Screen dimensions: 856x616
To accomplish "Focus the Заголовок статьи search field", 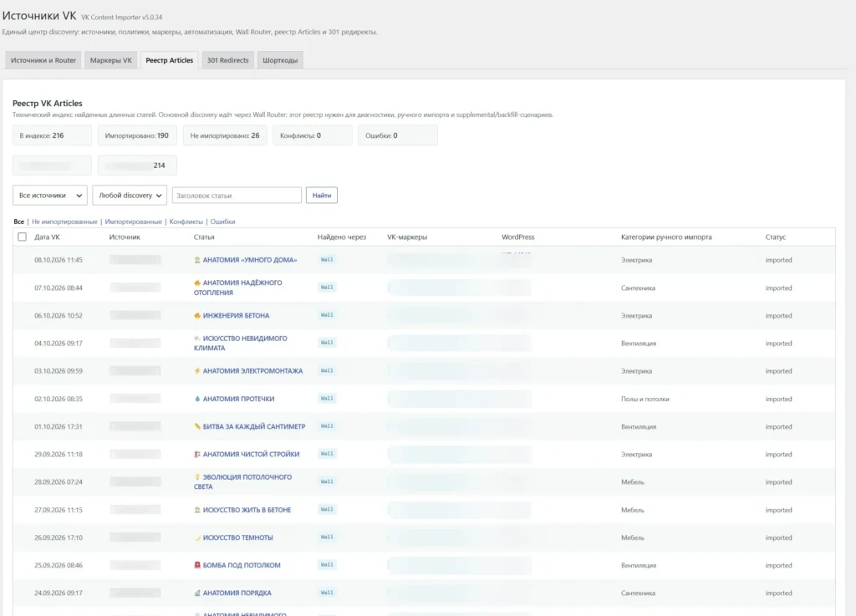I will (x=237, y=196).
